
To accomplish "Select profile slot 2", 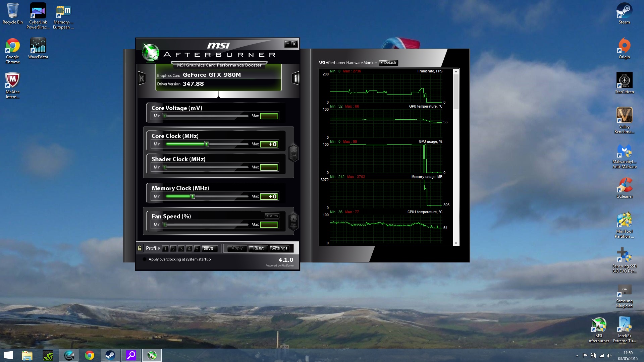I will 173,248.
